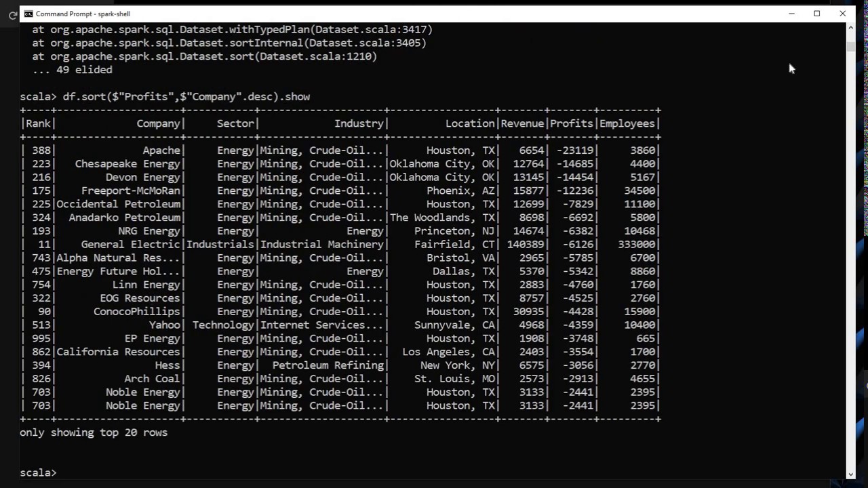Click the 'Location' column header
This screenshot has width=868, height=488.
click(470, 123)
